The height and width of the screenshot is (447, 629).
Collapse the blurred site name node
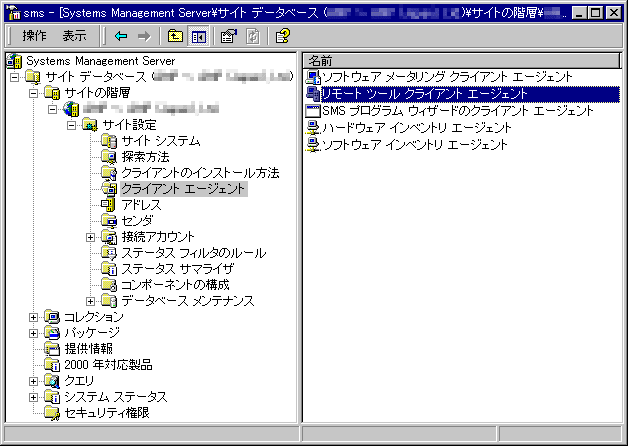tap(53, 109)
